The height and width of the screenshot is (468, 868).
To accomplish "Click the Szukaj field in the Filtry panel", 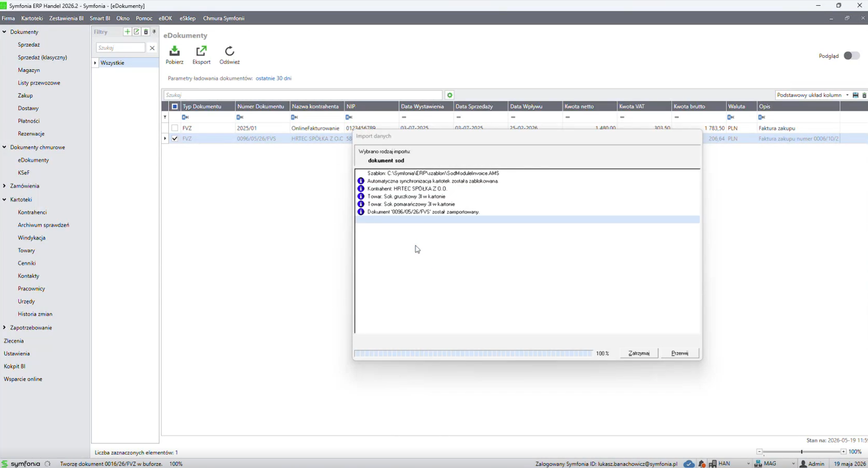I will coord(121,48).
